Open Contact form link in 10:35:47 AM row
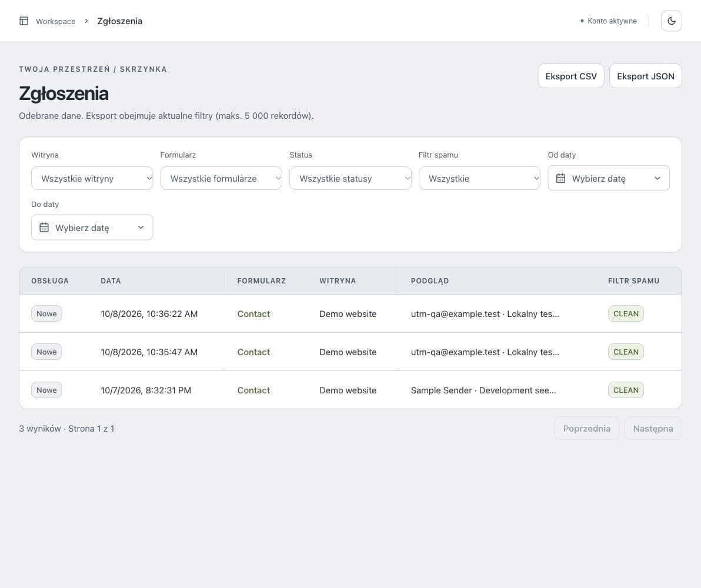 (x=253, y=352)
